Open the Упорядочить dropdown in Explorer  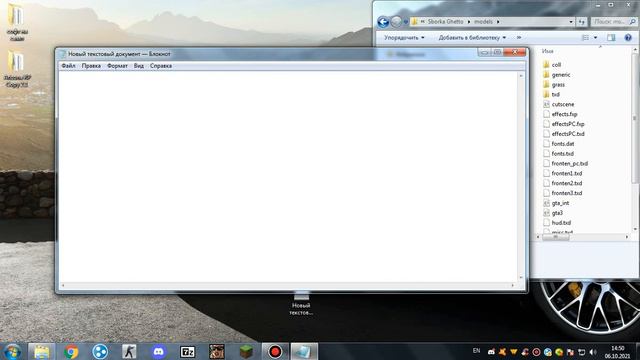pyautogui.click(x=404, y=38)
